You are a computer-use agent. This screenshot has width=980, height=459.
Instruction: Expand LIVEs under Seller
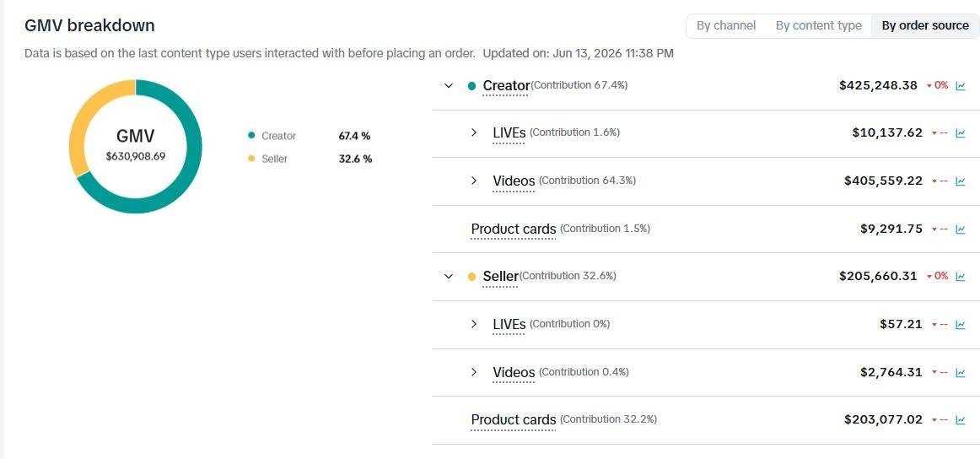click(474, 324)
